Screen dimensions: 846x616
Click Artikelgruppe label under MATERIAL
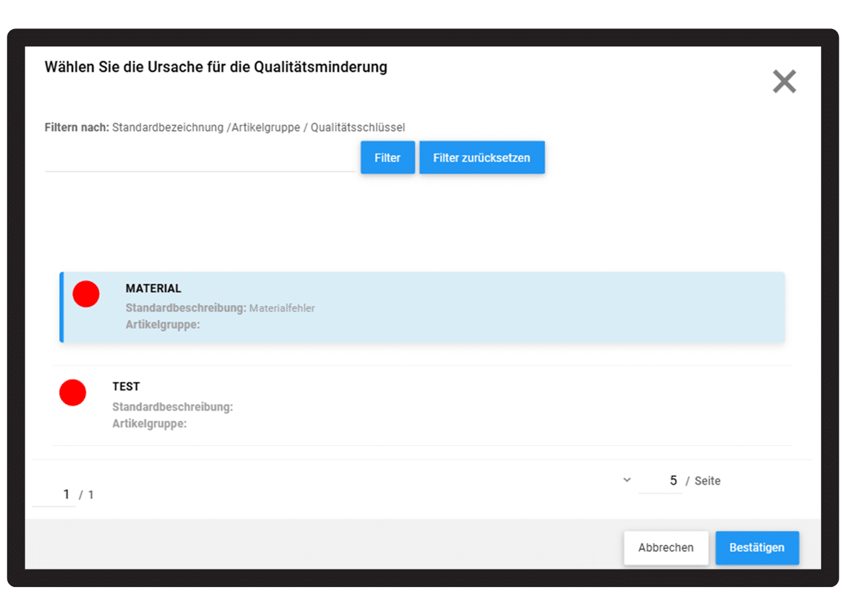point(163,325)
